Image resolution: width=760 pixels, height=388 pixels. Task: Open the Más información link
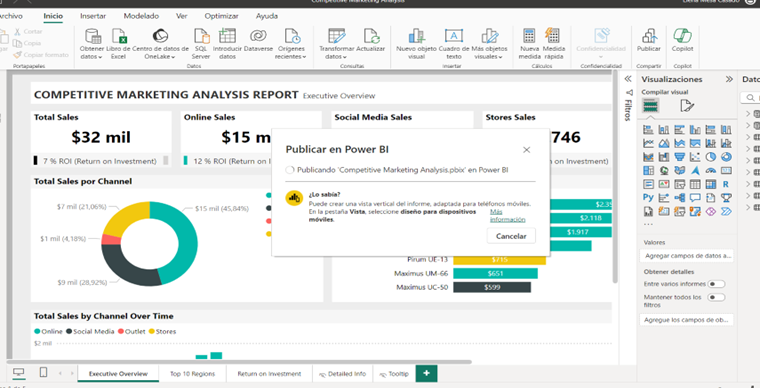(507, 216)
